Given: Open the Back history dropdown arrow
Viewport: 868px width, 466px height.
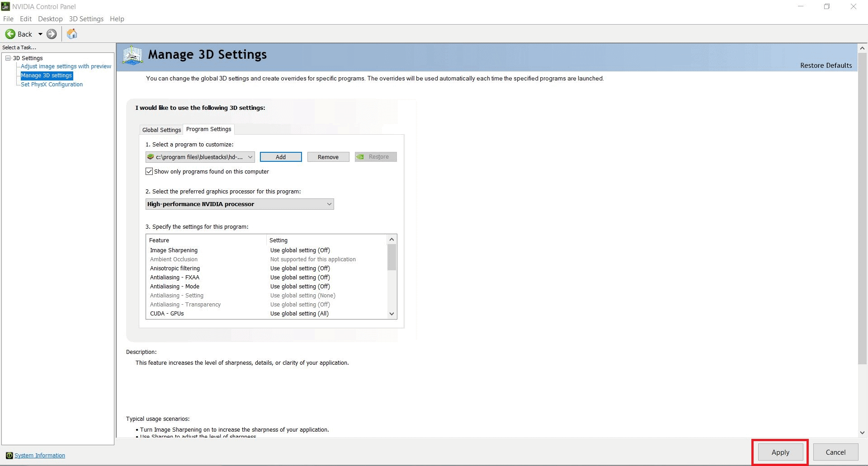Looking at the screenshot, I should click(40, 34).
